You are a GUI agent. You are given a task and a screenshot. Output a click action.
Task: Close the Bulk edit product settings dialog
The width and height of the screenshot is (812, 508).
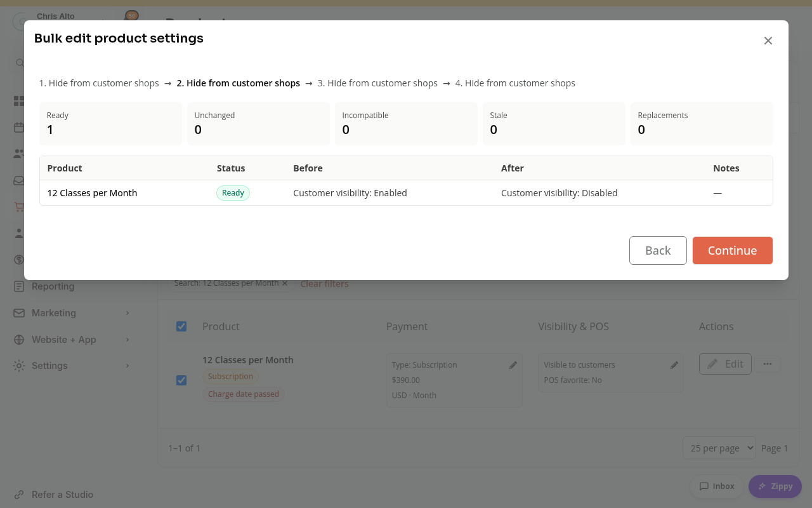click(x=768, y=41)
